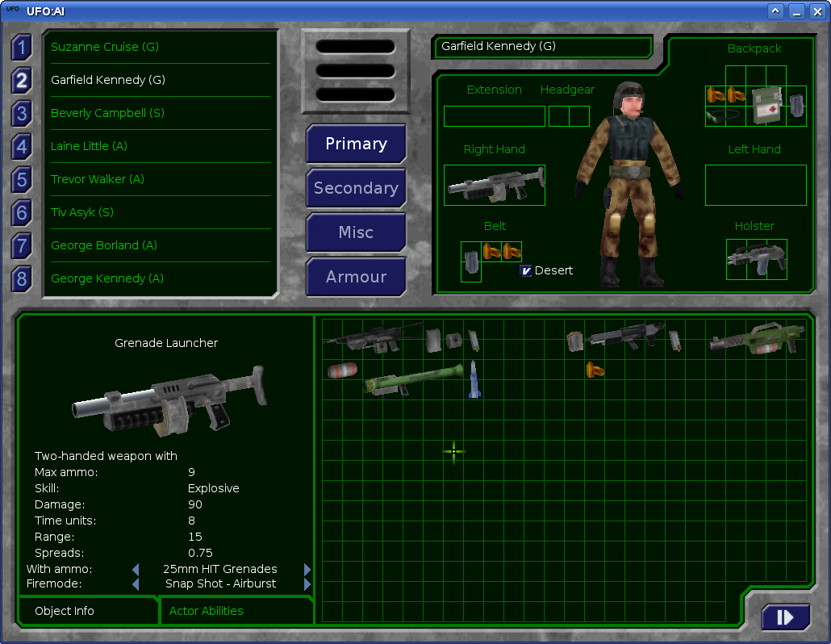Viewport: 831px width, 644px height.
Task: Select soldier slot number 3
Action: [x=22, y=114]
